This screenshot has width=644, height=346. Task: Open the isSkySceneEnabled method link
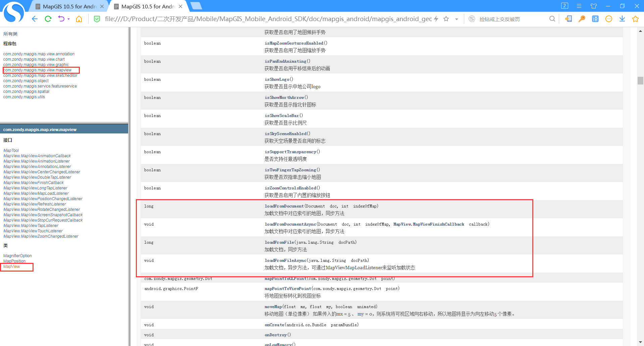285,134
